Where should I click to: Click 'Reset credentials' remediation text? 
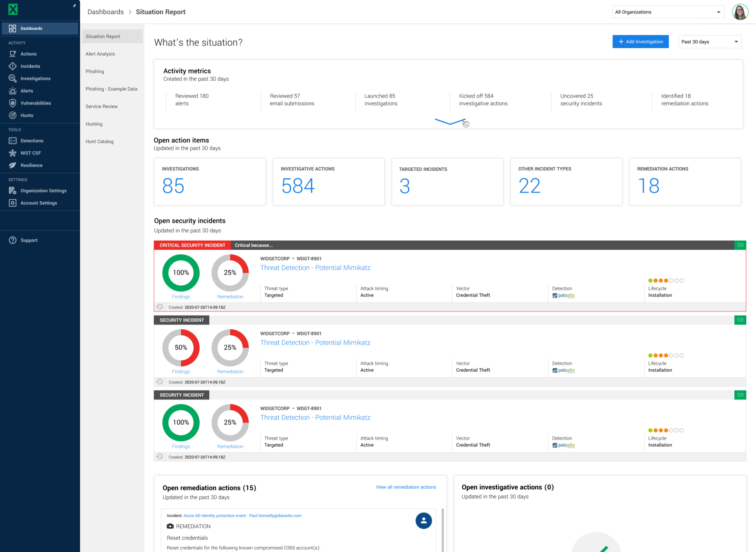[187, 538]
